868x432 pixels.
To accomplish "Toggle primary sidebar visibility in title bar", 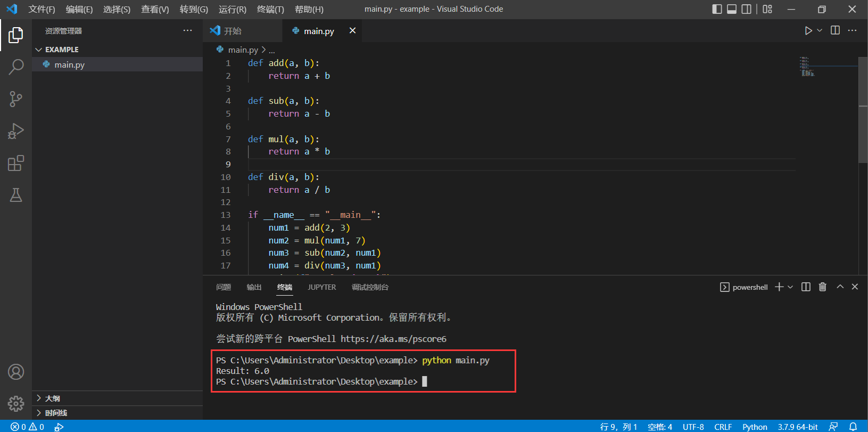I will 717,9.
